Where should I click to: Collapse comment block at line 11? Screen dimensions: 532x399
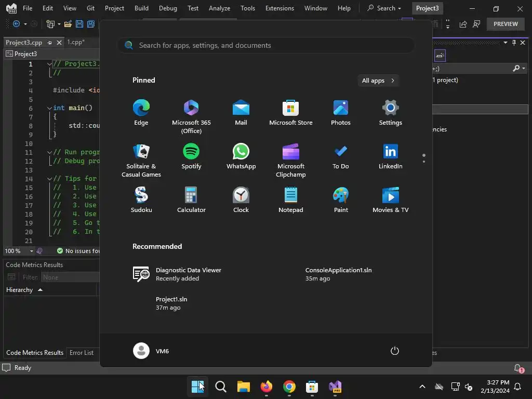tap(49, 152)
